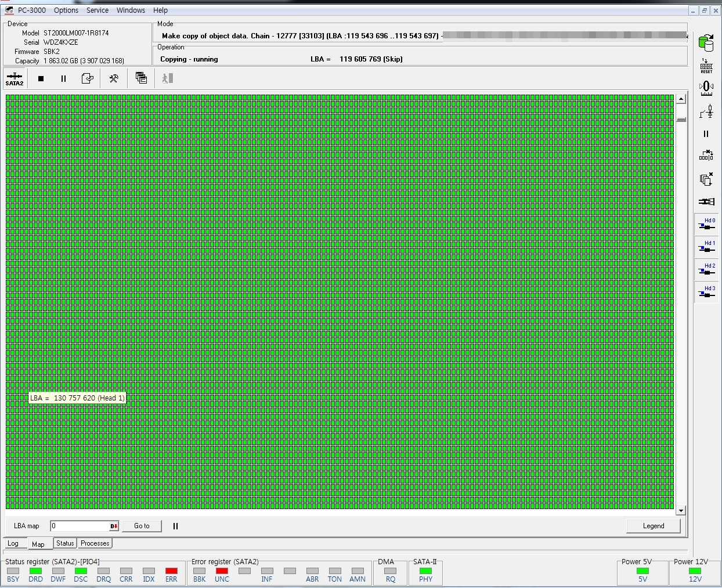Switch to the Map tab
Image resolution: width=722 pixels, height=588 pixels.
click(x=38, y=544)
